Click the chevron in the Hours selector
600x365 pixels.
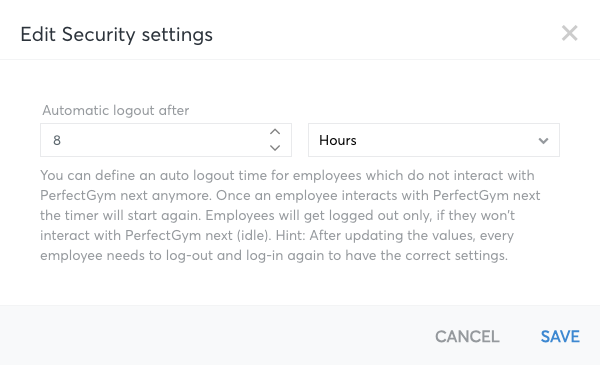coord(543,141)
